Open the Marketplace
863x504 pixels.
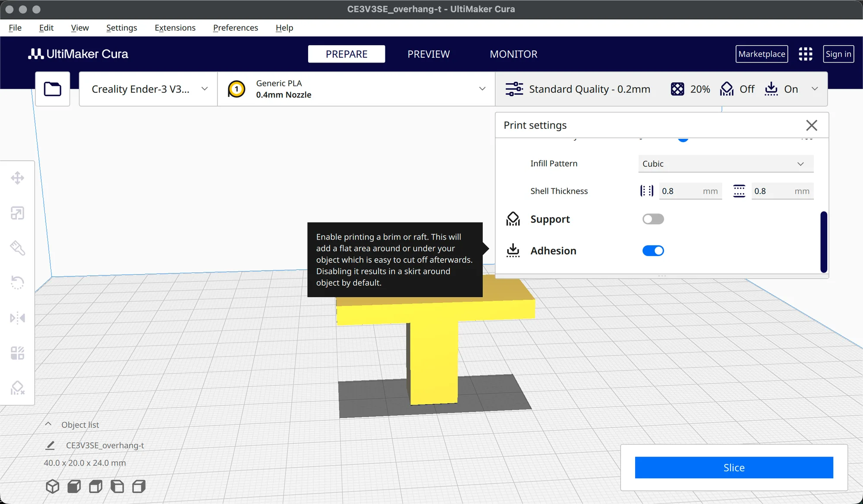(762, 54)
